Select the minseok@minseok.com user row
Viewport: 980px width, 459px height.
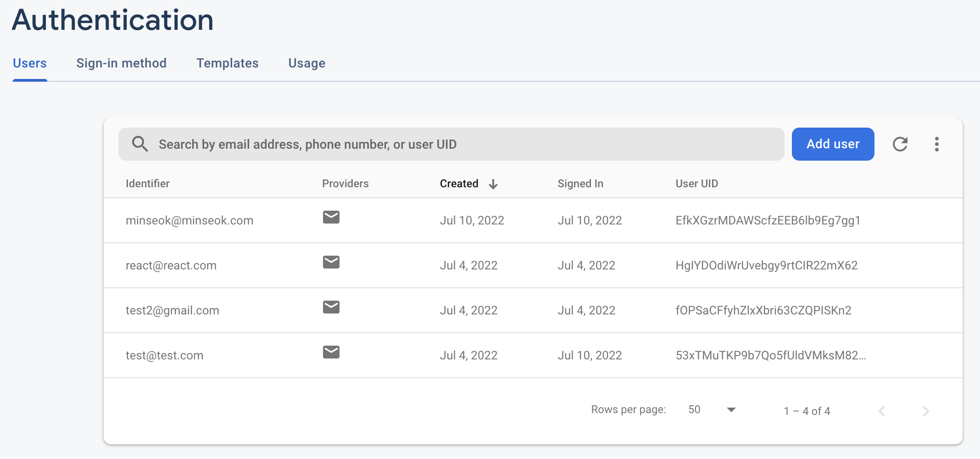pos(189,220)
